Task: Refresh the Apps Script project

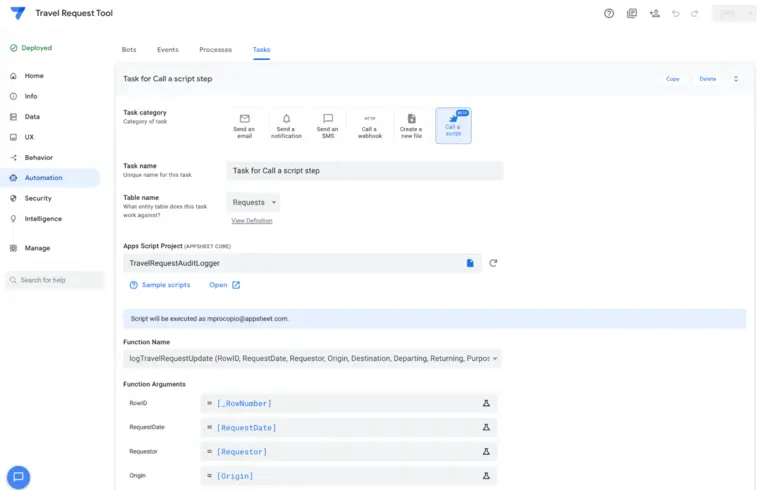Action: click(493, 263)
